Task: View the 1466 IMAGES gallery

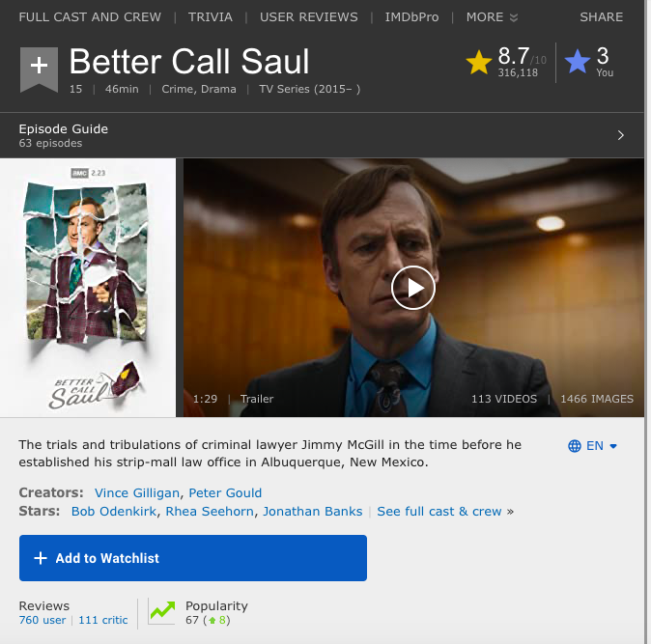Action: click(x=597, y=399)
